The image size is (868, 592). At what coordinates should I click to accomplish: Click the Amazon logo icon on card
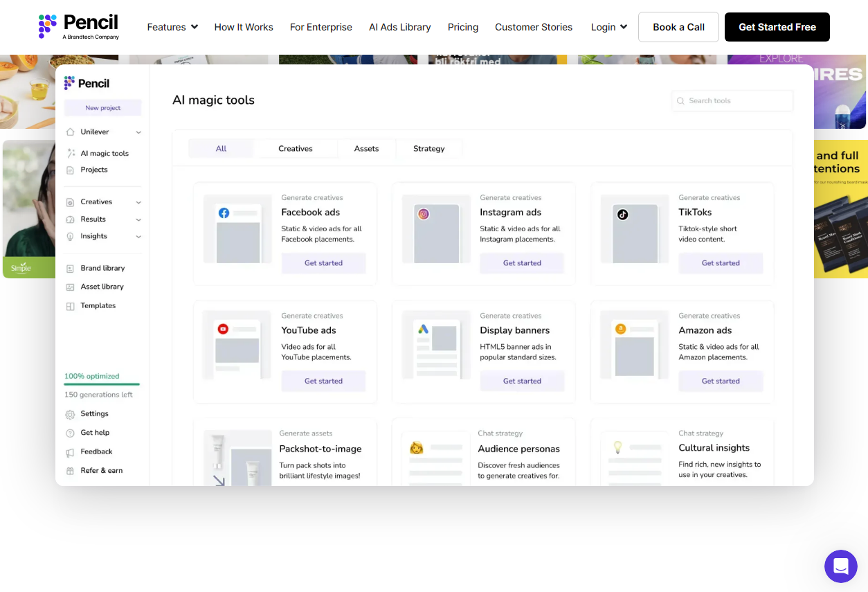pos(621,330)
